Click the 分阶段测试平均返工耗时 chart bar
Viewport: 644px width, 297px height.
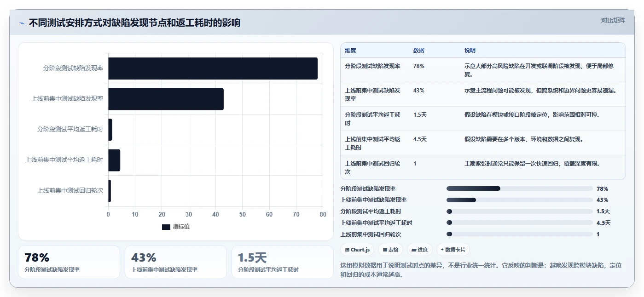click(110, 130)
